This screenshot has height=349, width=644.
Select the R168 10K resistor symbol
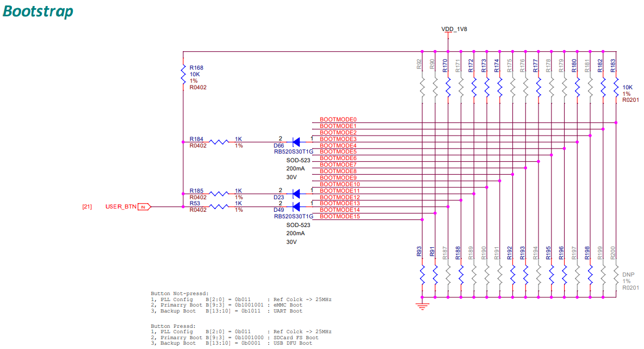click(183, 75)
